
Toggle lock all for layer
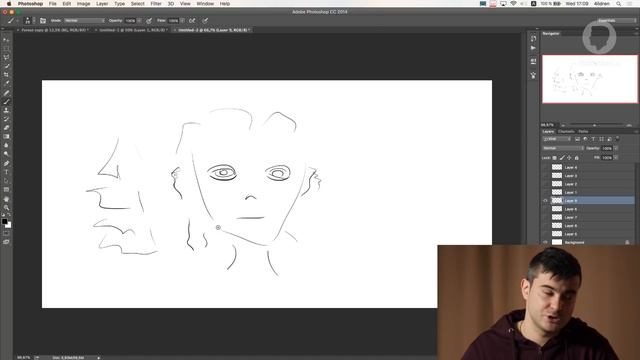577,158
